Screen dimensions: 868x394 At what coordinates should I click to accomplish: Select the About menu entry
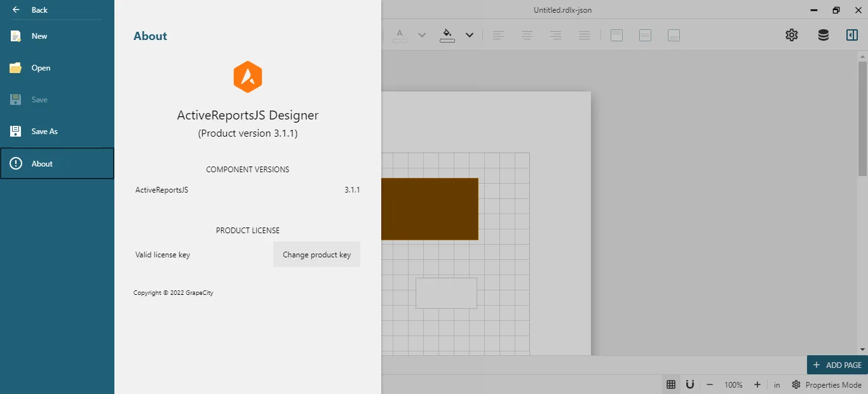click(57, 163)
